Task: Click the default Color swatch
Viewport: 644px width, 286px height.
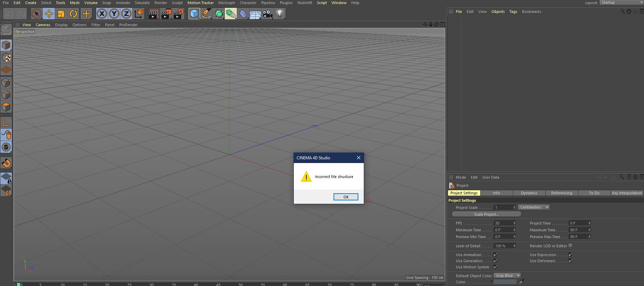Action: [x=505, y=282]
